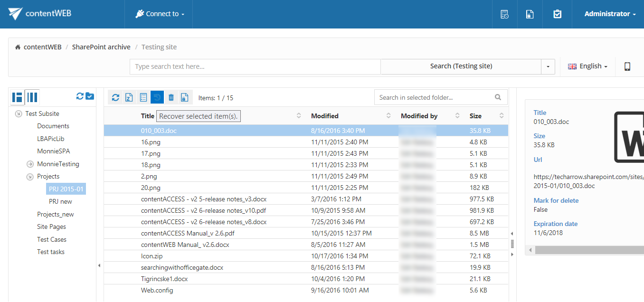Open the English language dropdown
This screenshot has height=302, width=644.
coord(588,66)
